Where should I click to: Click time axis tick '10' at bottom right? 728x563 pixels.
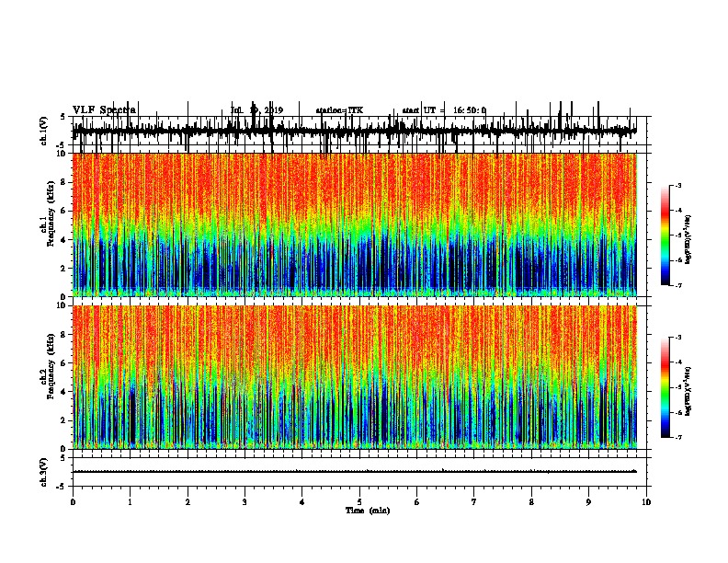[x=646, y=502]
